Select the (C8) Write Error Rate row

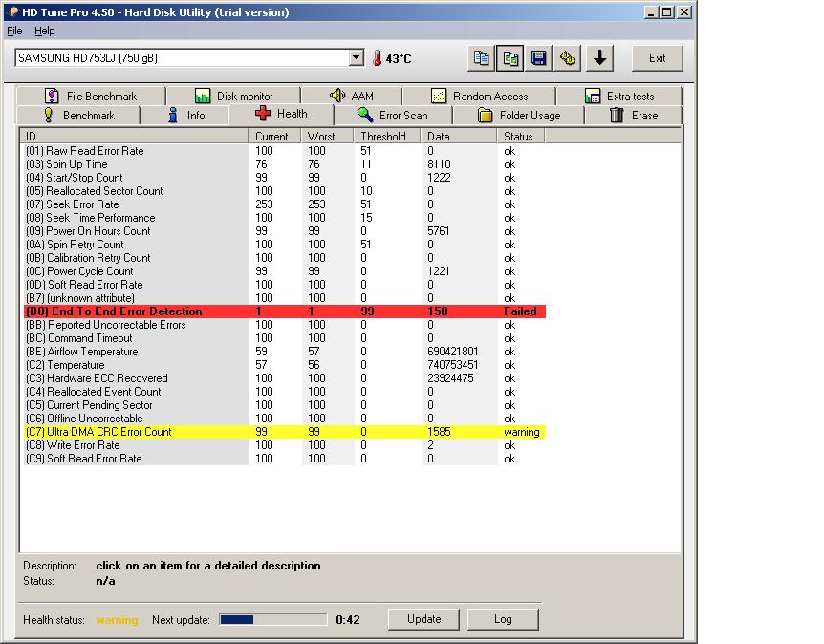click(285, 445)
